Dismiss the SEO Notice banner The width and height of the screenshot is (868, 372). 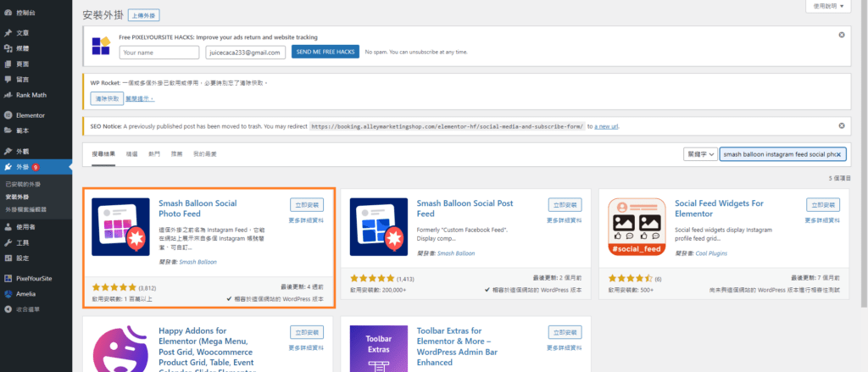[841, 125]
